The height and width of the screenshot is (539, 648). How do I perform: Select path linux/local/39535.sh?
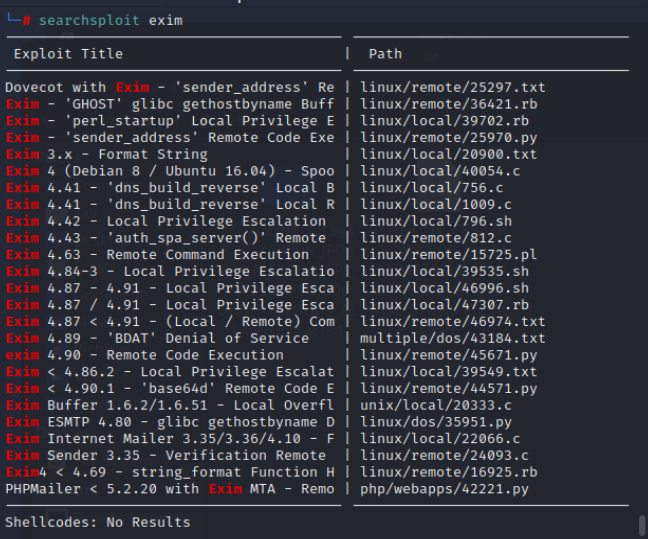444,272
